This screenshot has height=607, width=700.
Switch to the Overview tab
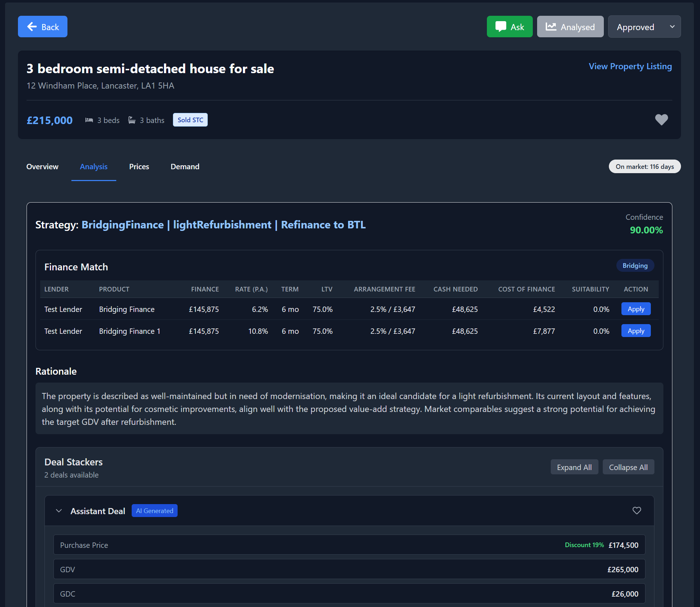point(42,167)
